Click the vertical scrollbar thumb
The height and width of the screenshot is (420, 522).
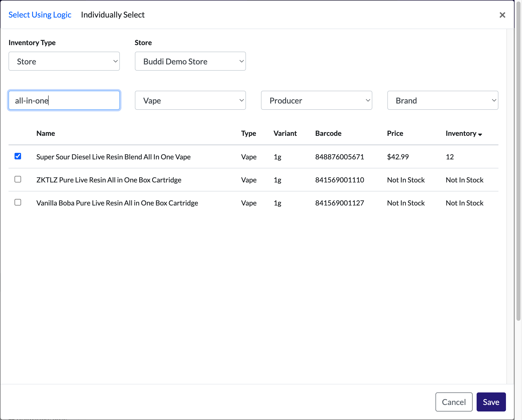(518, 160)
